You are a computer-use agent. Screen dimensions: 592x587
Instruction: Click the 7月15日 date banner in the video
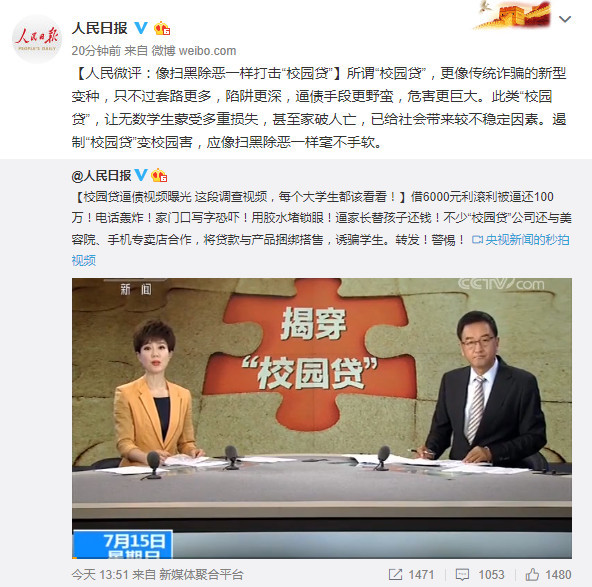tap(123, 544)
